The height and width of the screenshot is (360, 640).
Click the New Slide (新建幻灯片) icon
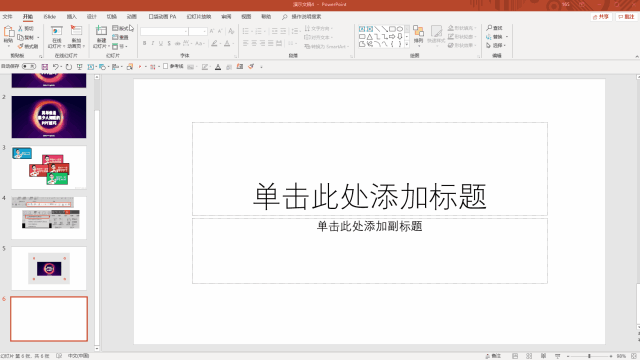[101, 31]
